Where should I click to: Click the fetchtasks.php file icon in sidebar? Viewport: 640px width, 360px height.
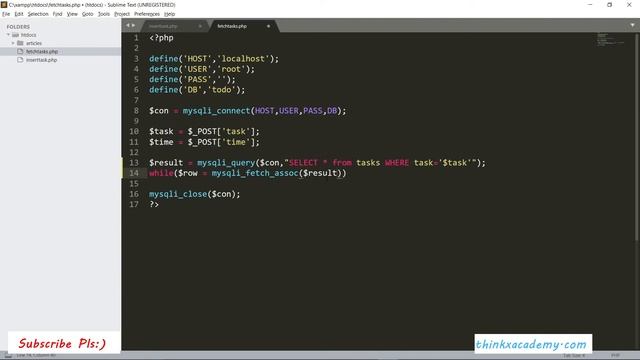pyautogui.click(x=20, y=51)
